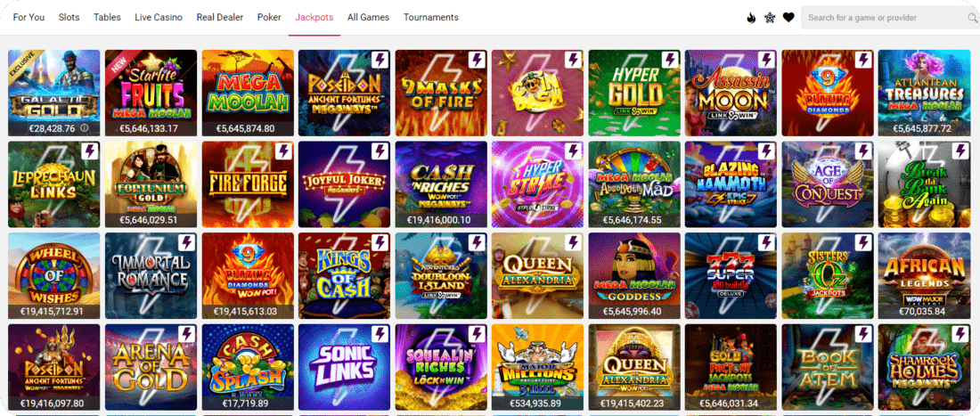This screenshot has width=980, height=416.
Task: Open the Live Casino tab
Action: [x=159, y=18]
